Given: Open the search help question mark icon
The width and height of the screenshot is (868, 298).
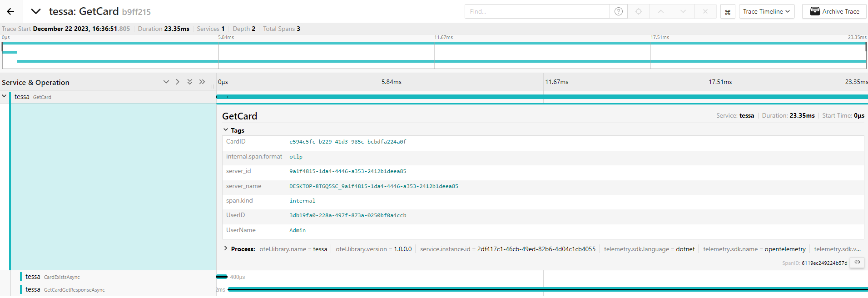Looking at the screenshot, I should [x=618, y=11].
